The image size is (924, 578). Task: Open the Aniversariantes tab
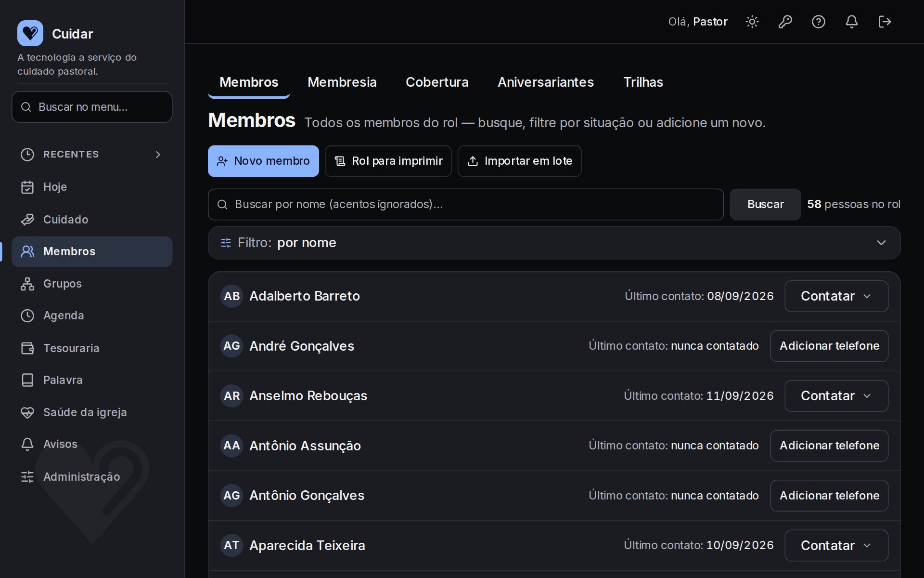[545, 82]
